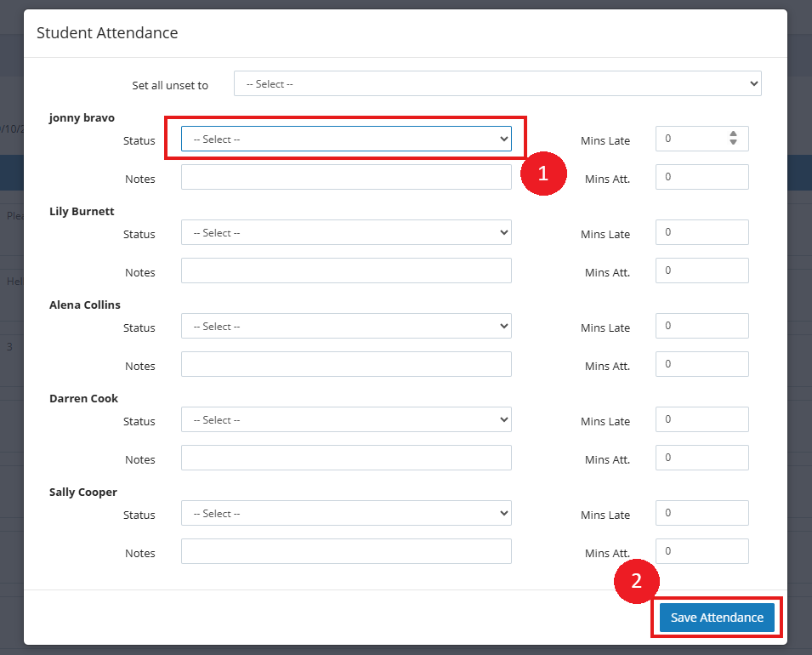The width and height of the screenshot is (812, 655).
Task: Focus Mins Att. field for jonny bravo
Action: [x=701, y=177]
